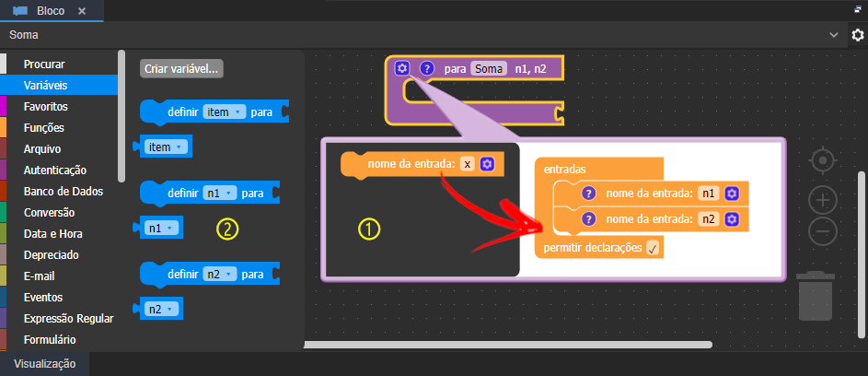The height and width of the screenshot is (376, 868).
Task: Click the gear icon beside input n1
Action: point(732,194)
